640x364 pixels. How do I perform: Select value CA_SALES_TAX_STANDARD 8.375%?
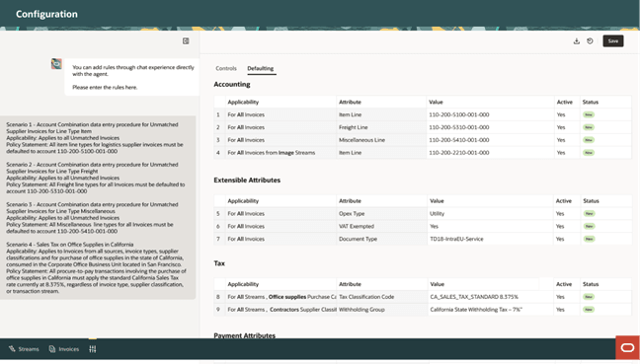click(x=474, y=297)
